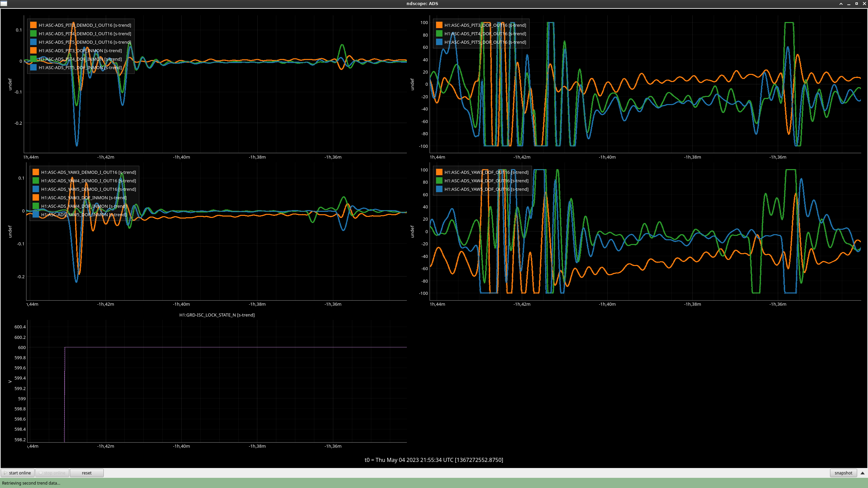The width and height of the screenshot is (868, 488).
Task: Click the blue YAW5_DEMOD_I_OUT16 legend swatch
Action: coord(36,189)
